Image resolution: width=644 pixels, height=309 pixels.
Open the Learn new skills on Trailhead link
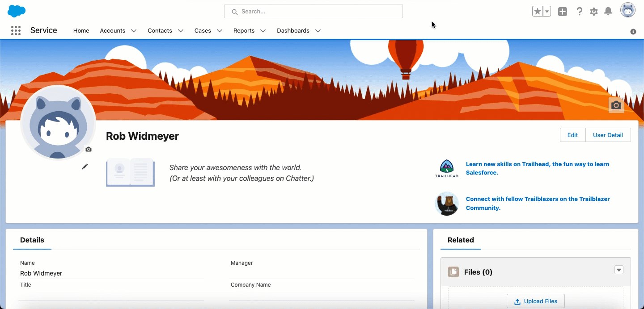pyautogui.click(x=538, y=168)
